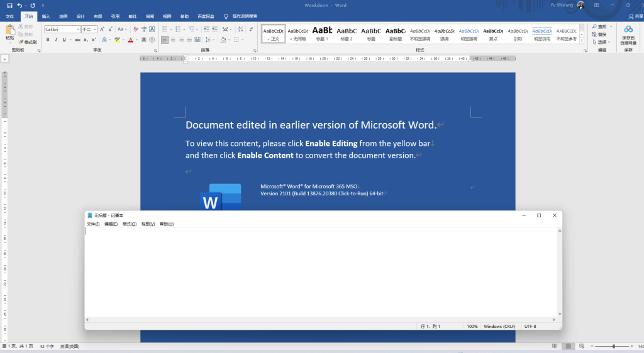Click the bullet list icon

pos(165,29)
